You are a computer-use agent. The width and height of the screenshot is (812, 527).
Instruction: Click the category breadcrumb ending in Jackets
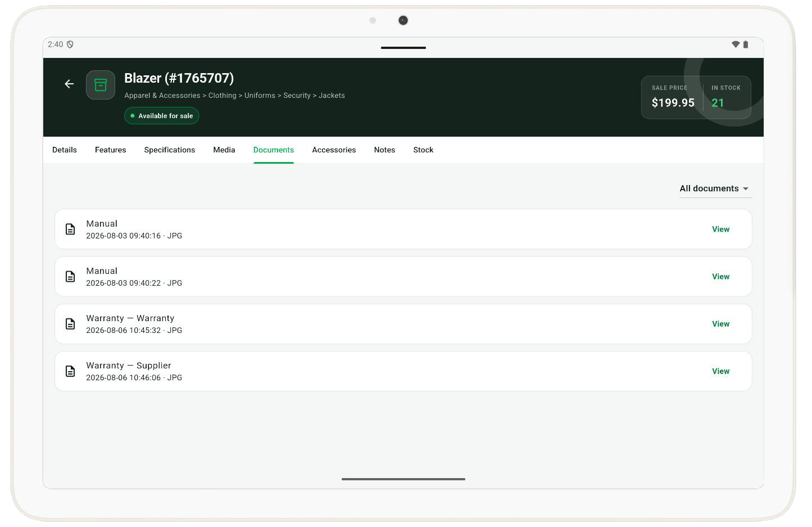(234, 96)
